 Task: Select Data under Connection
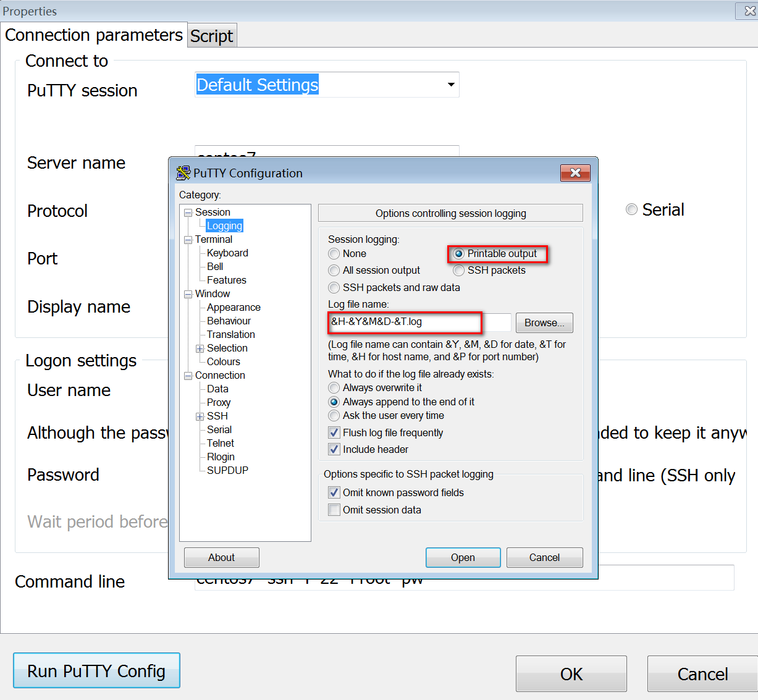pyautogui.click(x=217, y=389)
